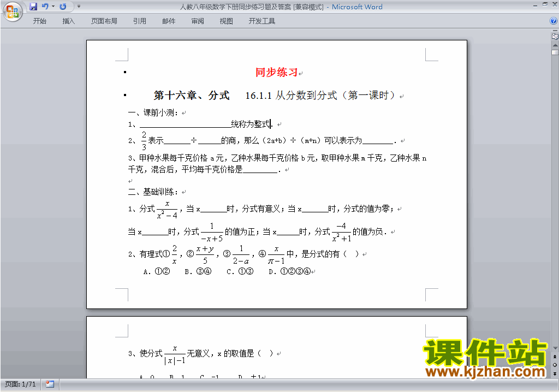Click the vertical scrollbar down arrow
559x392 pixels.
click(x=555, y=348)
